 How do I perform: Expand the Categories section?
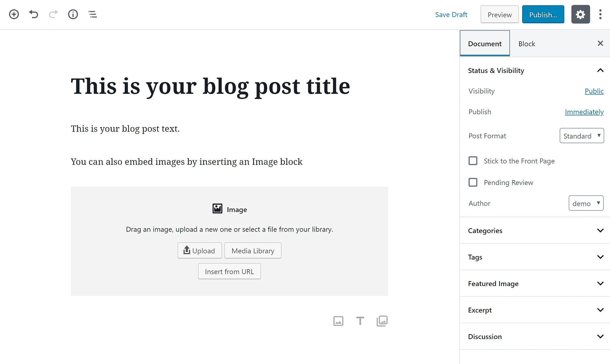(x=600, y=231)
